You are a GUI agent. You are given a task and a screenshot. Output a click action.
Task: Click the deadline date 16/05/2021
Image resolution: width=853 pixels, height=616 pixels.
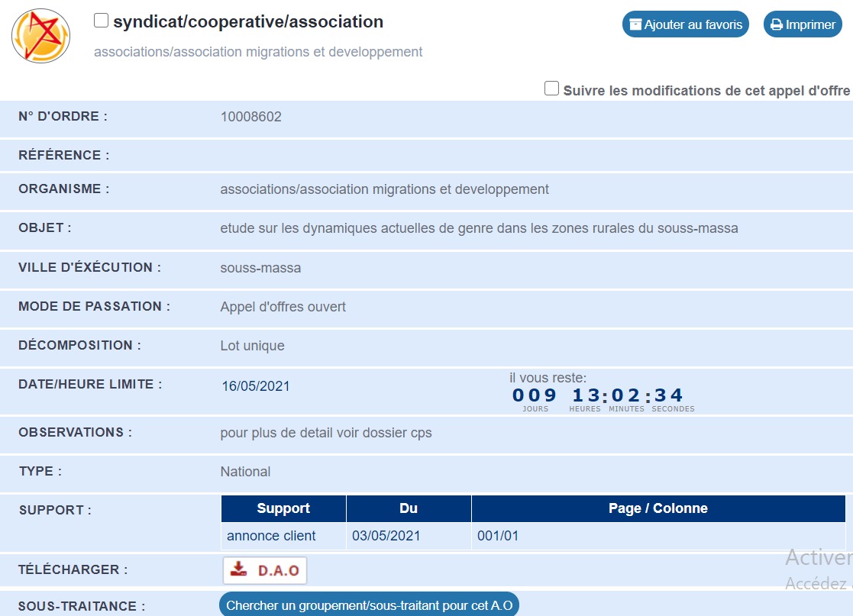[x=256, y=386]
